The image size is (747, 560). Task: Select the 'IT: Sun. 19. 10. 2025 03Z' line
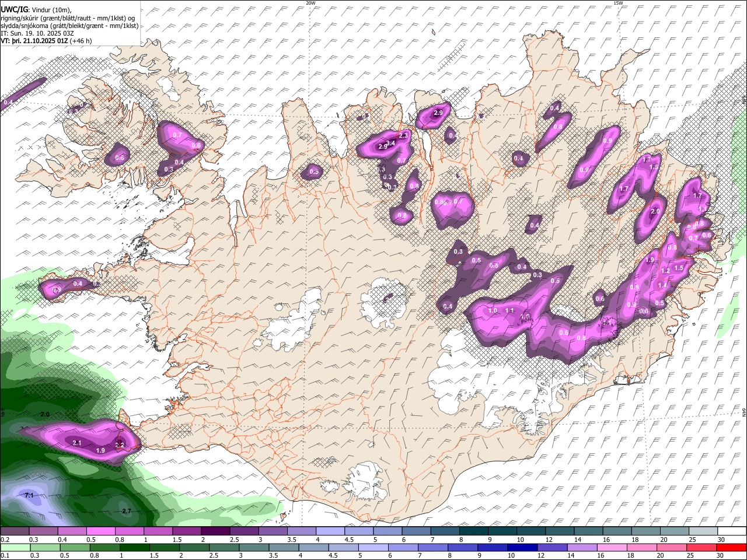point(37,33)
